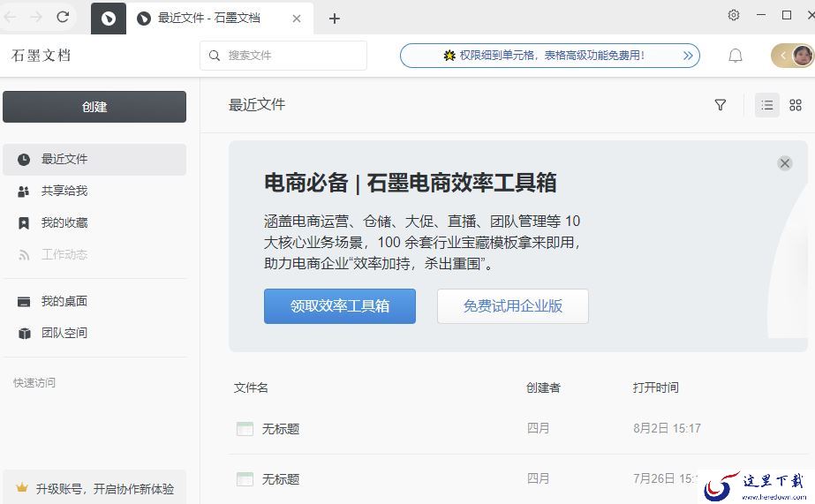Dismiss the 电商必备 banner
This screenshot has width=815, height=504.
click(784, 163)
